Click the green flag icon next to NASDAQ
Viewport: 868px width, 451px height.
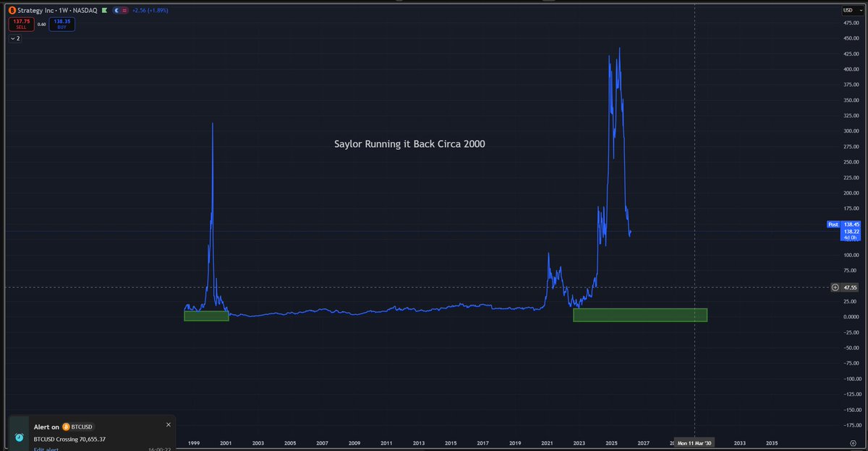pyautogui.click(x=104, y=11)
